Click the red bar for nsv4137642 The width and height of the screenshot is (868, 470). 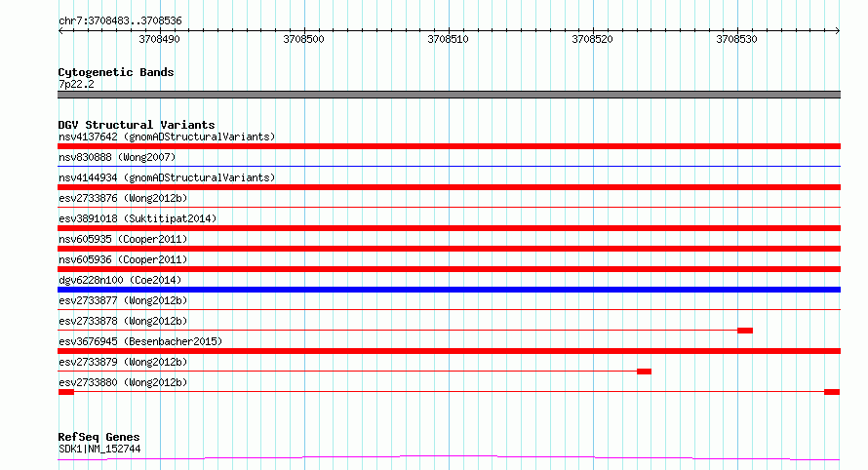point(449,146)
